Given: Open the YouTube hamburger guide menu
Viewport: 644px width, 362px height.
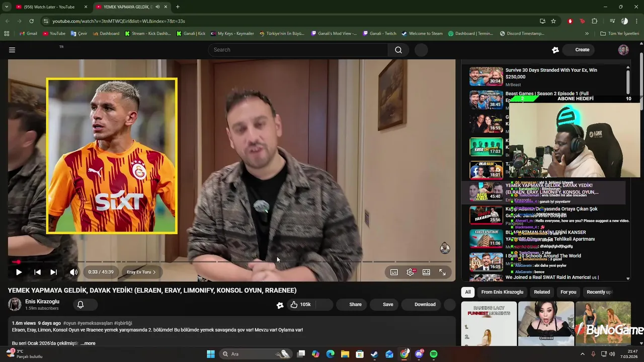Looking at the screenshot, I should [x=12, y=50].
